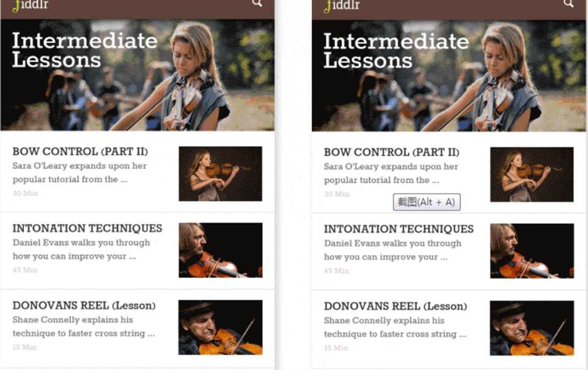Open Intonation Techniques thumbnail in left panel

(x=221, y=250)
